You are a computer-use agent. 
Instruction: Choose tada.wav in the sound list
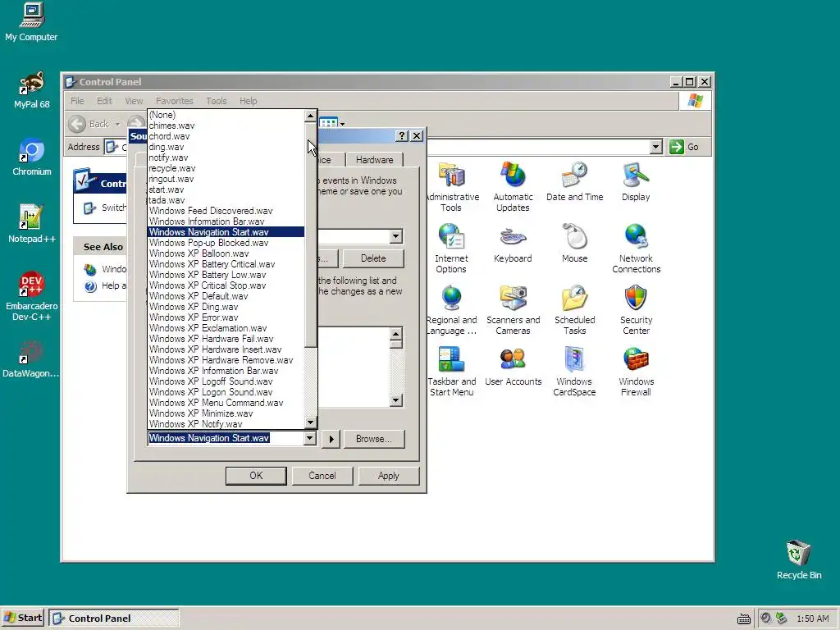226,200
